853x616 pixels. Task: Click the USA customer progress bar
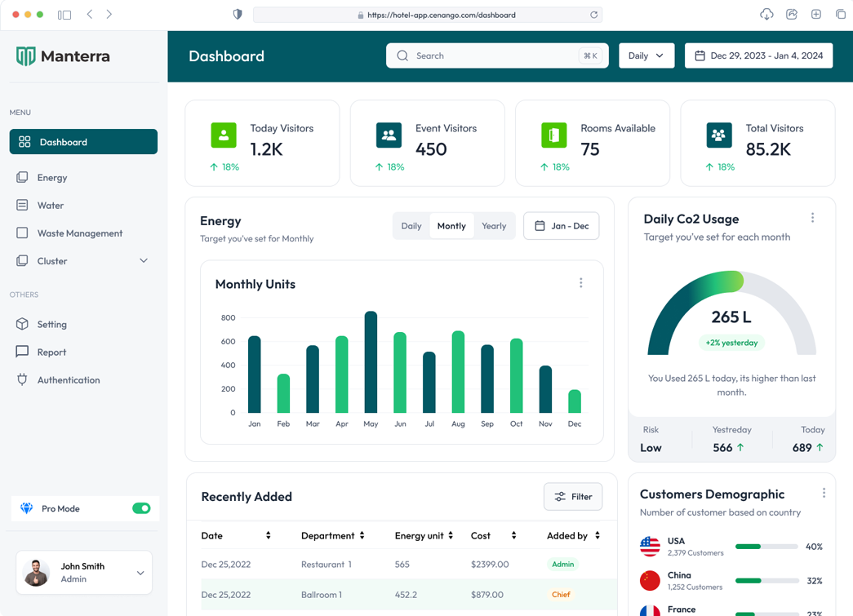coord(766,547)
